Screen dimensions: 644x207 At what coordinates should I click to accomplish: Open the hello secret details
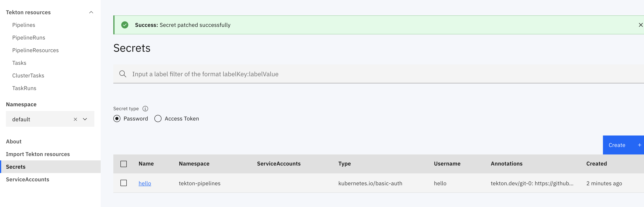[x=145, y=183]
